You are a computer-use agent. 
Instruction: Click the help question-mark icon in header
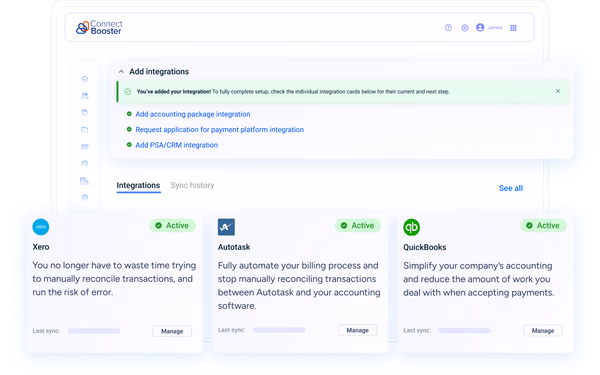click(448, 28)
